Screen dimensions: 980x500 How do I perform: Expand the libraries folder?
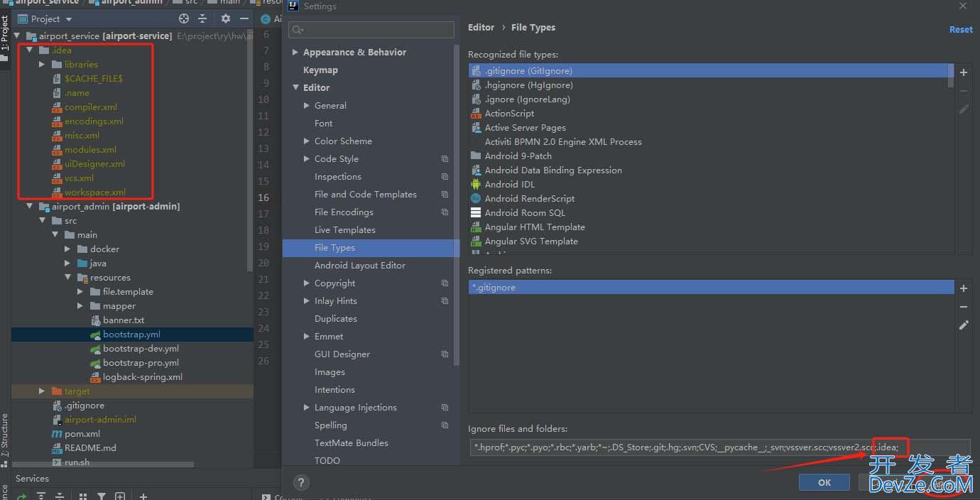coord(42,65)
